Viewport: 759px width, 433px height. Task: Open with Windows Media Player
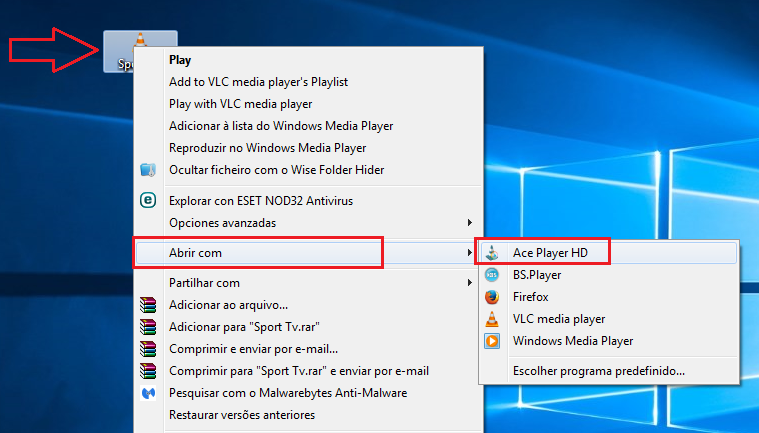click(609, 341)
